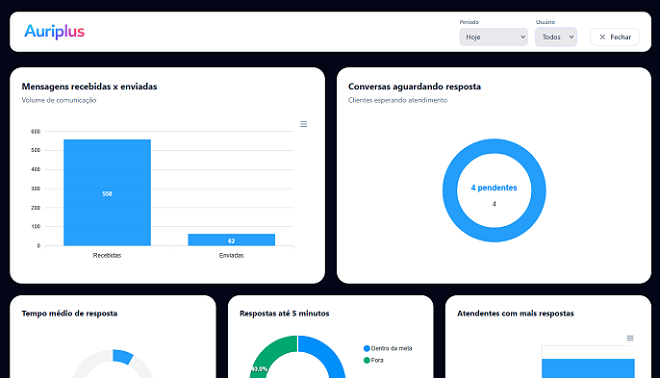This screenshot has width=660, height=378.
Task: Click the 'Atendentes com mais respostas' title
Action: pos(516,313)
